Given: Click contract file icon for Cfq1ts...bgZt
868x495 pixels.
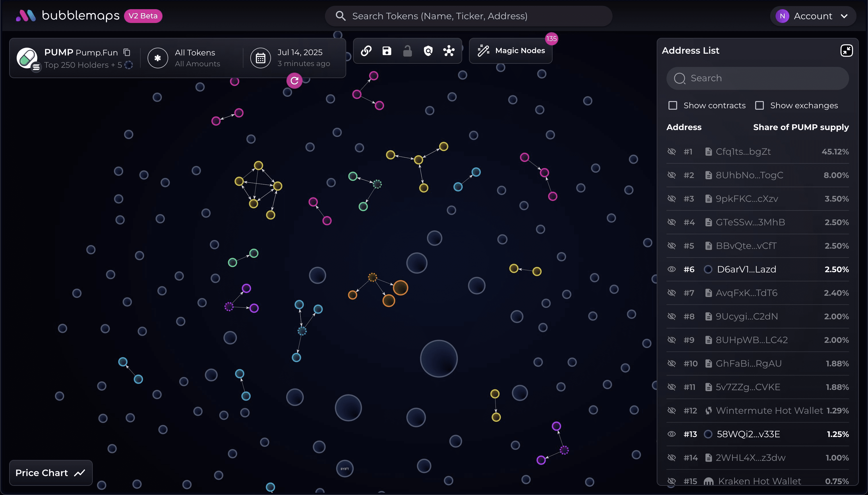Looking at the screenshot, I should [x=709, y=152].
